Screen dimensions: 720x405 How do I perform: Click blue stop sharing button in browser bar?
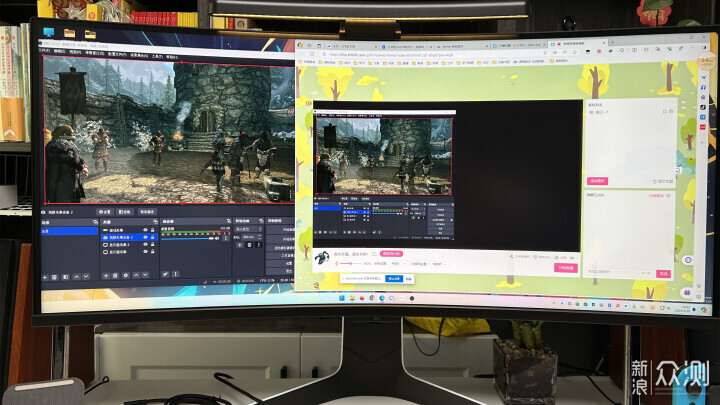pyautogui.click(x=394, y=279)
